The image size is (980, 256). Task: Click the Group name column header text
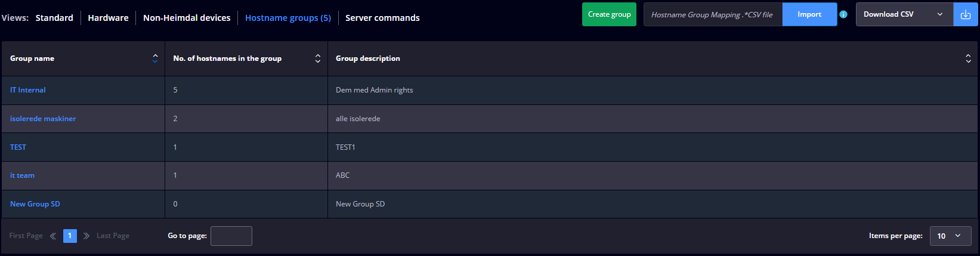(32, 58)
